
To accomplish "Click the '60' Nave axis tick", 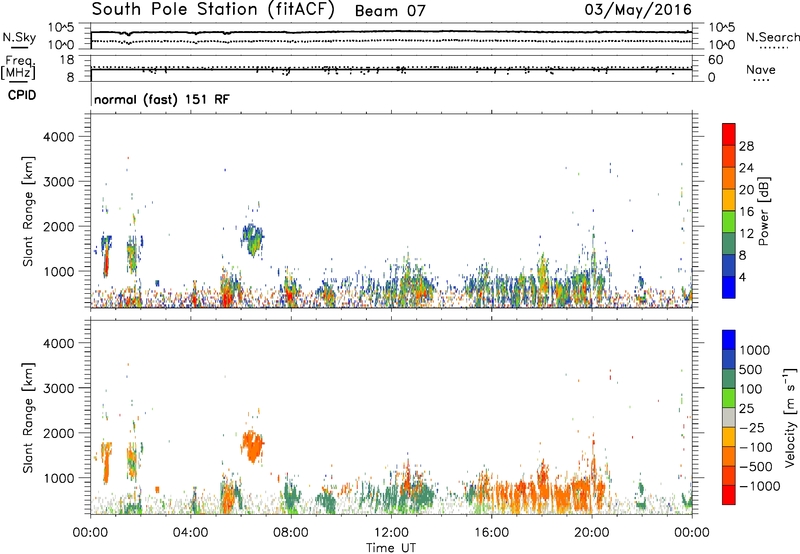I will 715,60.
